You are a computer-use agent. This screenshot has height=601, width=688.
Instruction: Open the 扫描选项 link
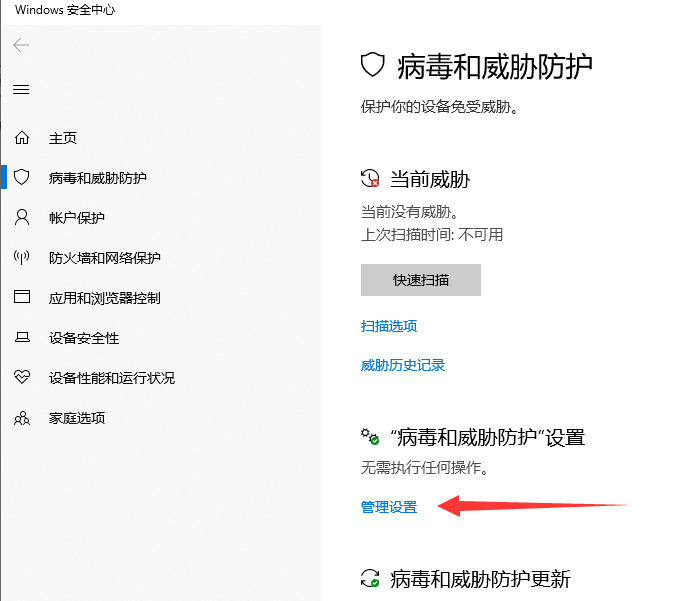coord(388,326)
